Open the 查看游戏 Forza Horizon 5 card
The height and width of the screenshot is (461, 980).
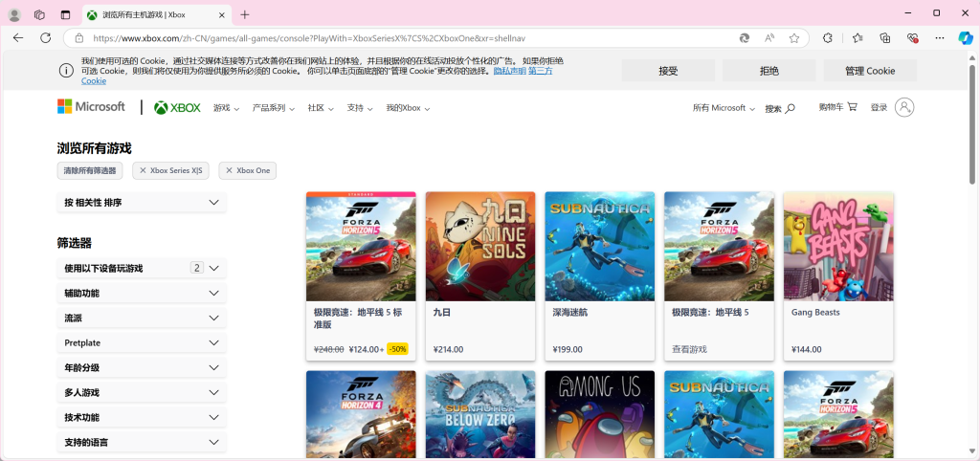(719, 276)
